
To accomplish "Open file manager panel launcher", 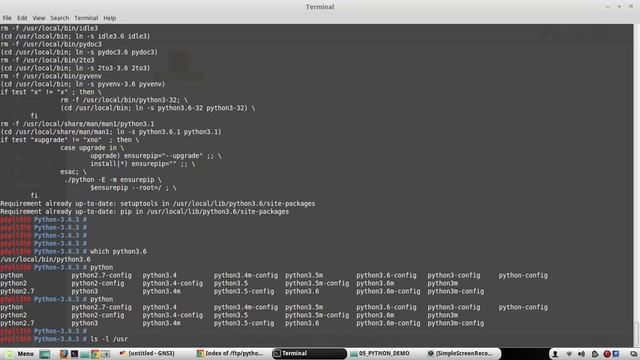I will 84,354.
